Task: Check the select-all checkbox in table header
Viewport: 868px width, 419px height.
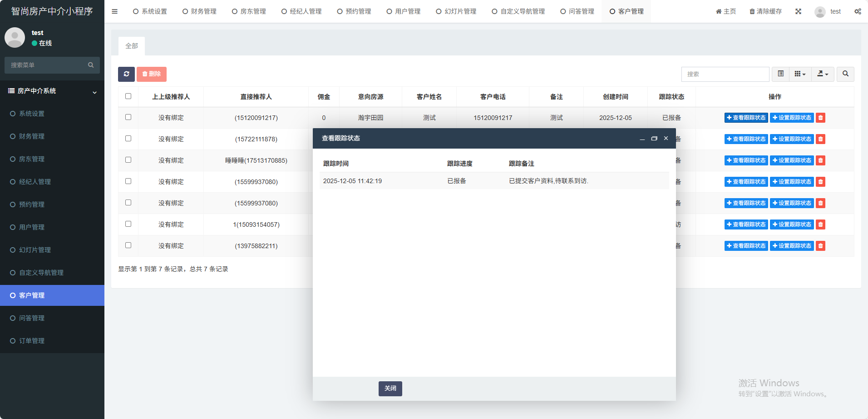Action: pyautogui.click(x=128, y=96)
